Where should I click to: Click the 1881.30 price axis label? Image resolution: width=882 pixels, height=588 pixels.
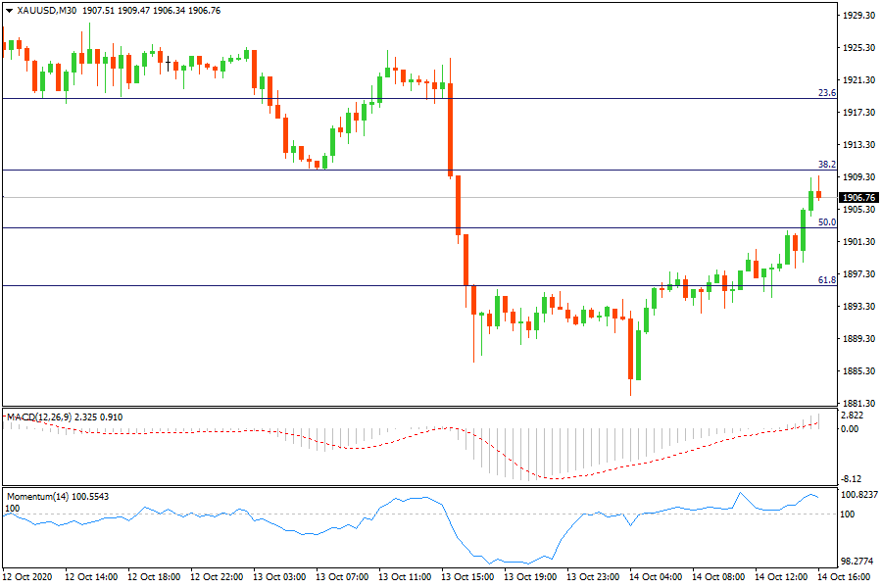(858, 403)
